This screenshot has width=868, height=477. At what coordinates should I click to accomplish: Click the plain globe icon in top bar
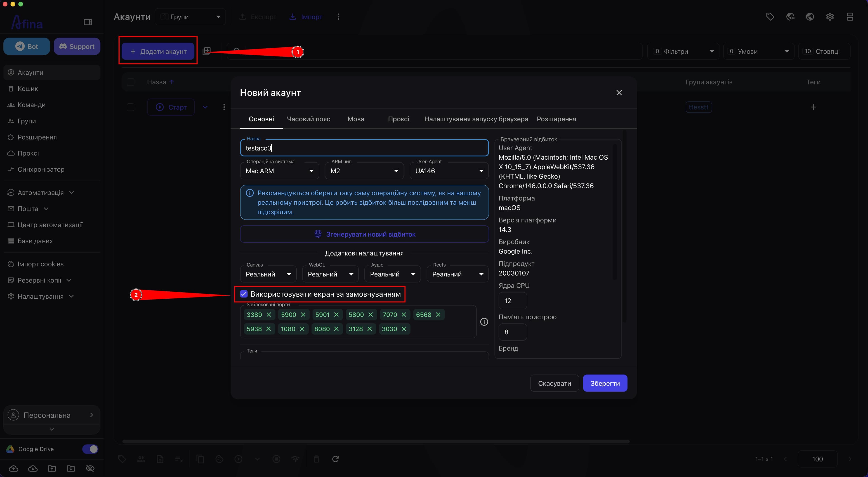tap(810, 17)
